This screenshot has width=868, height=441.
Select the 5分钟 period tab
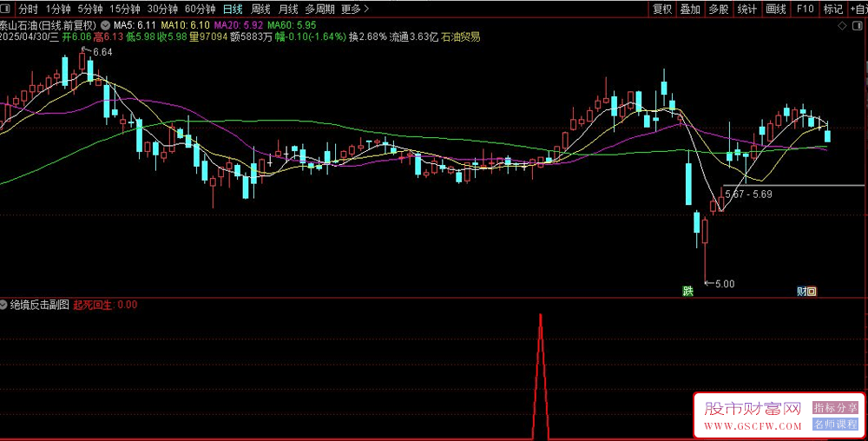[89, 9]
